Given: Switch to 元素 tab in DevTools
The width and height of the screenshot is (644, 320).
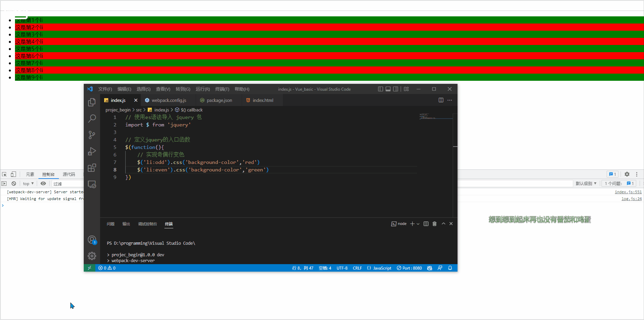Looking at the screenshot, I should (x=30, y=174).
